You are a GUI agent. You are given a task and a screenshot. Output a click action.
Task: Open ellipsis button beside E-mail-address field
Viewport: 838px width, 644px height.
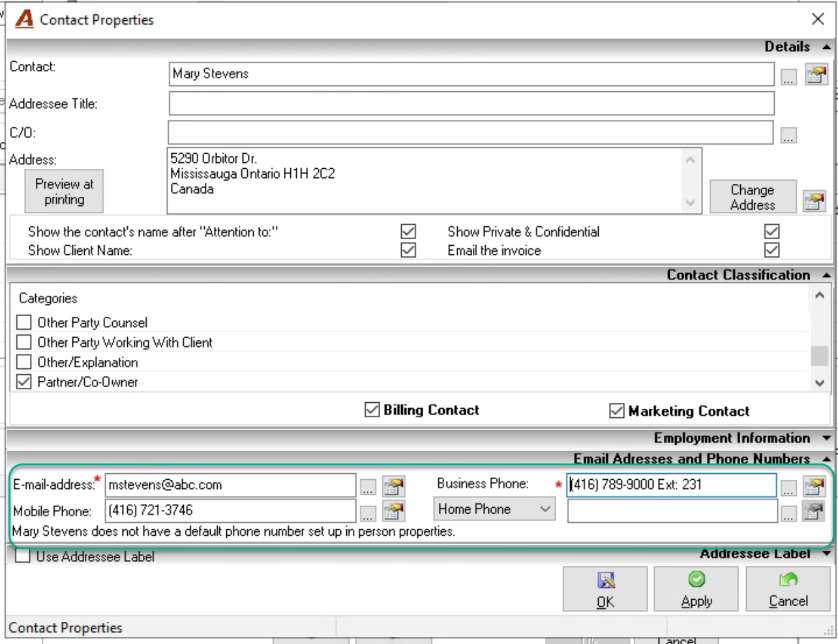point(368,488)
